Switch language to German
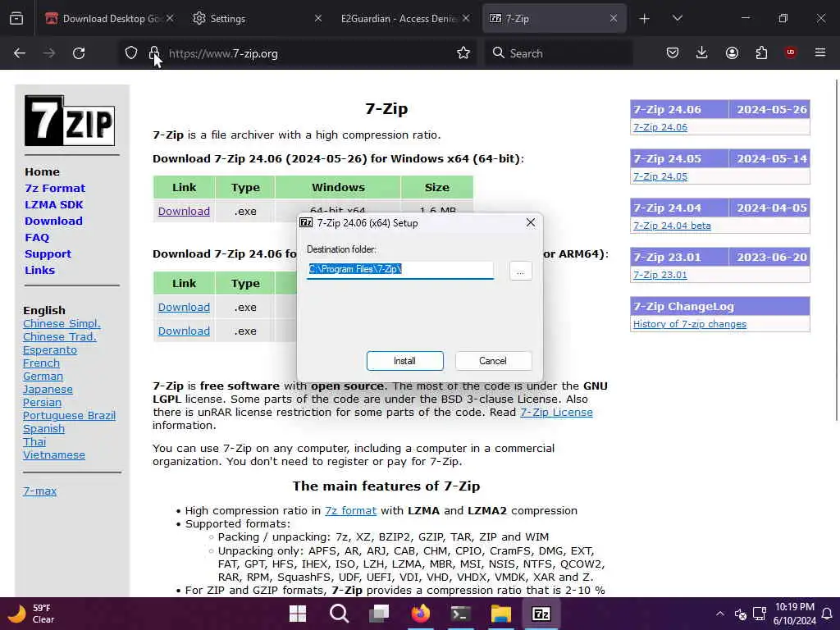The height and width of the screenshot is (630, 840). coord(43,376)
